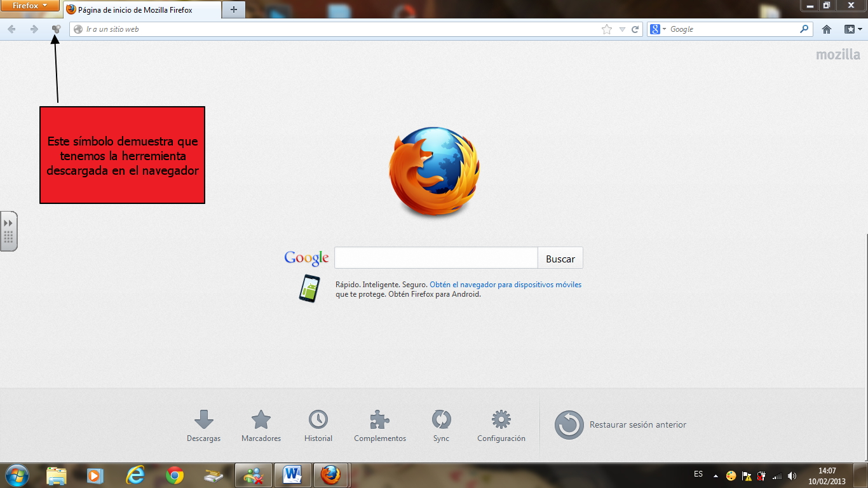
Task: Go back with the back arrow
Action: 11,29
